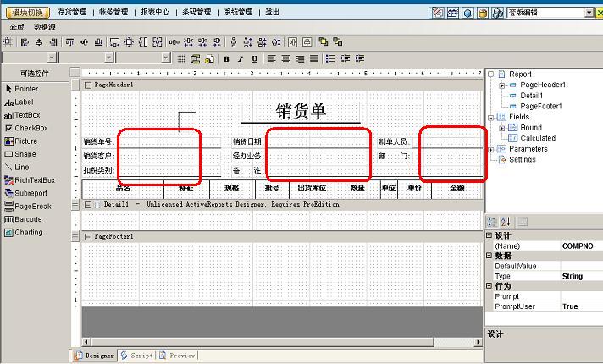Collapse the PageHeader1 section

(x=89, y=85)
